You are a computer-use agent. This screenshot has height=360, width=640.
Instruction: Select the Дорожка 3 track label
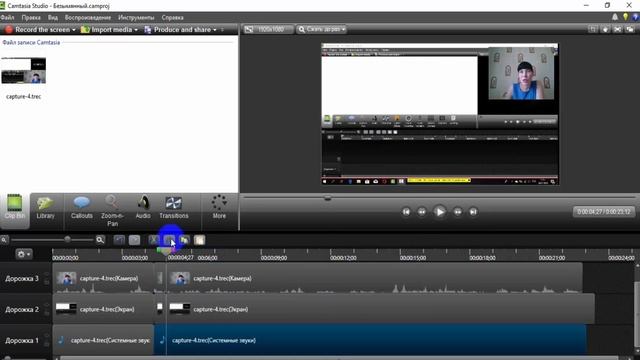[x=22, y=279]
